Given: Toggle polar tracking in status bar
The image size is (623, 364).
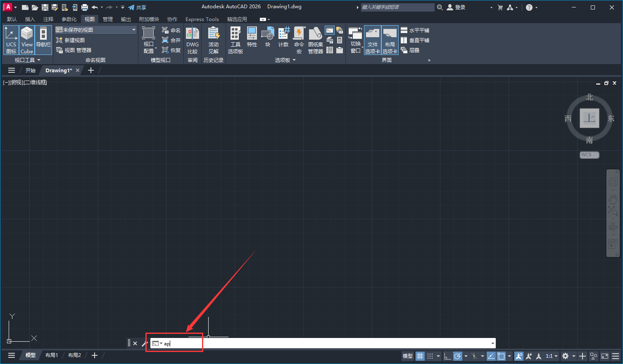Looking at the screenshot, I should [458, 356].
